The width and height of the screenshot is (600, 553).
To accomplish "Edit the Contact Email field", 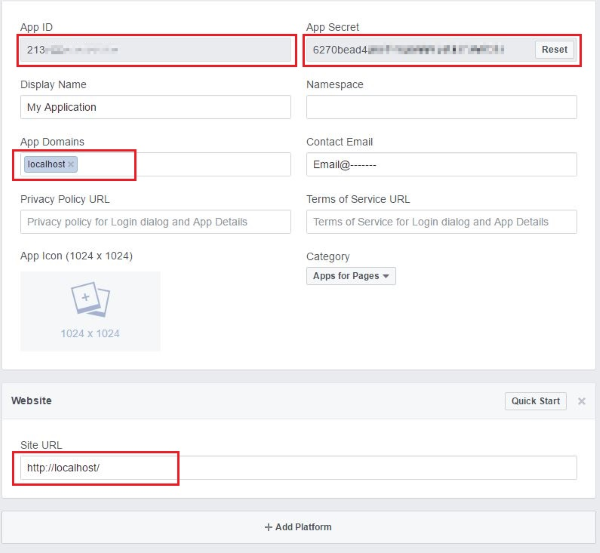I will pyautogui.click(x=441, y=164).
